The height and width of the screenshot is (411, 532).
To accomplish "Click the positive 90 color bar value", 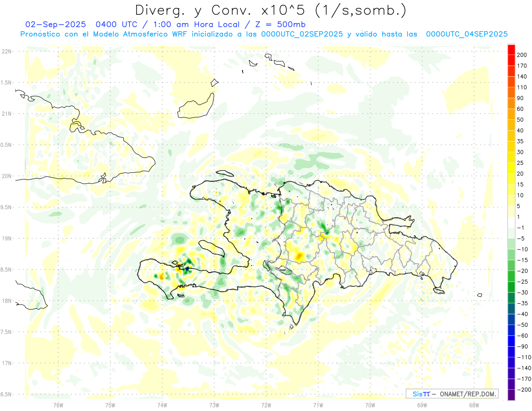I will [521, 98].
